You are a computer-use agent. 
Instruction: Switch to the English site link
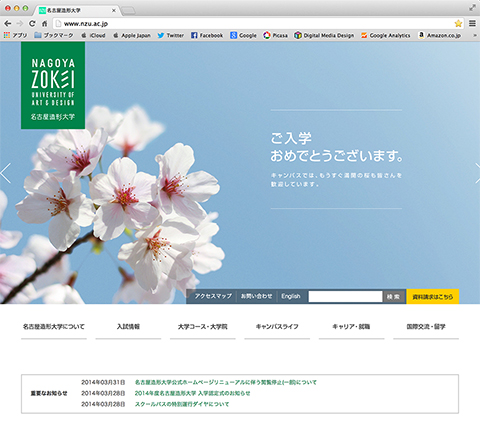pyautogui.click(x=291, y=296)
